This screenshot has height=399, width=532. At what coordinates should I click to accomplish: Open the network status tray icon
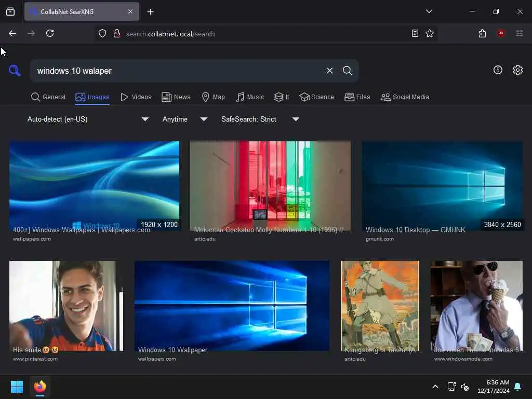click(x=451, y=387)
